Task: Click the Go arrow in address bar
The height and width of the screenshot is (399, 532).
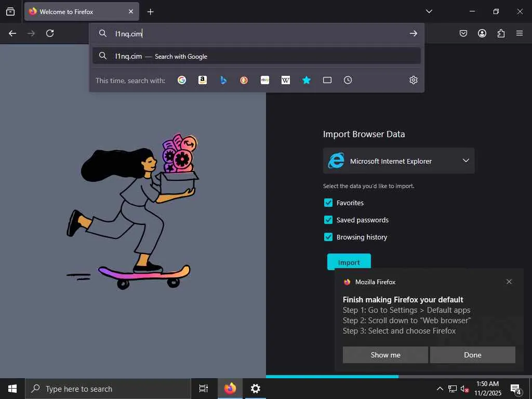Action: click(413, 33)
